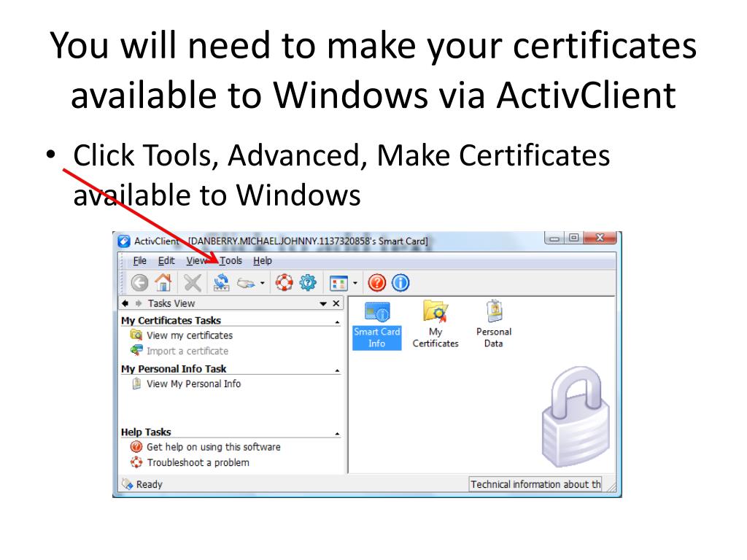Click the card reader refresh icon
Viewport: 747px width, 560px height.
tap(221, 283)
